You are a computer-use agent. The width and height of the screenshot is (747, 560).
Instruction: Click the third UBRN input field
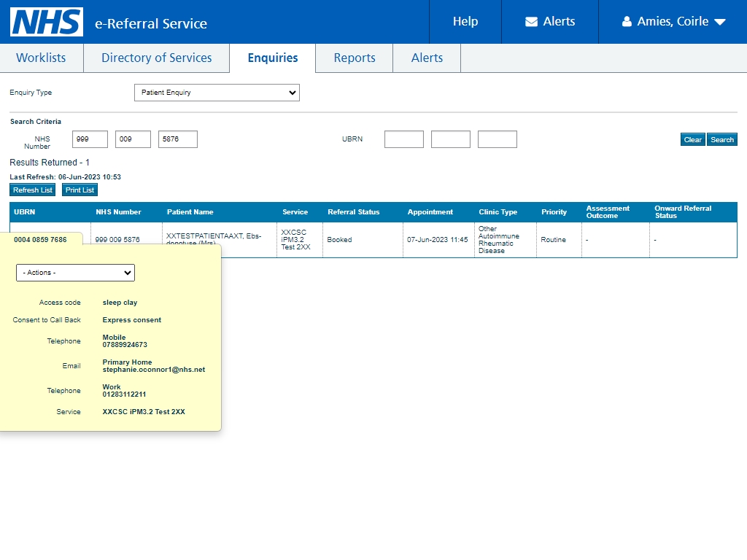[x=498, y=139]
